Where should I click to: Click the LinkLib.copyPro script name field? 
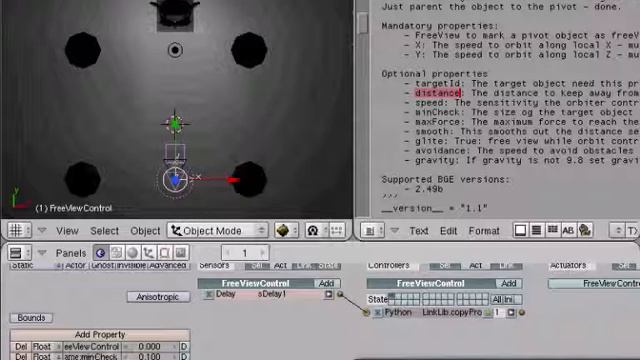tap(452, 313)
